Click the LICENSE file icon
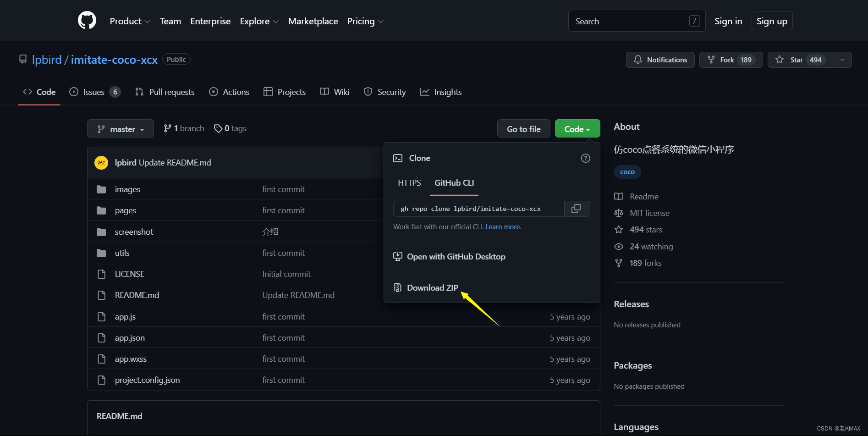The width and height of the screenshot is (868, 436). tap(102, 274)
